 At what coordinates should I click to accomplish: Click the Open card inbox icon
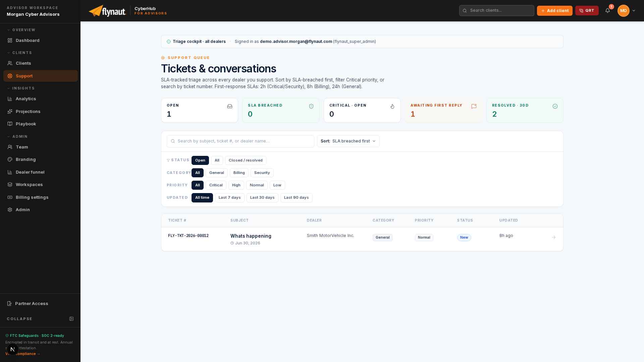click(230, 106)
